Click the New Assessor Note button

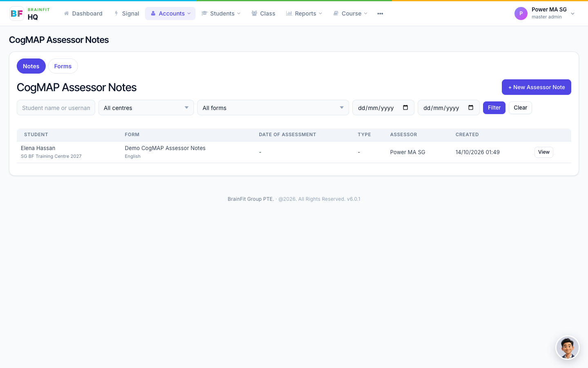tap(537, 87)
